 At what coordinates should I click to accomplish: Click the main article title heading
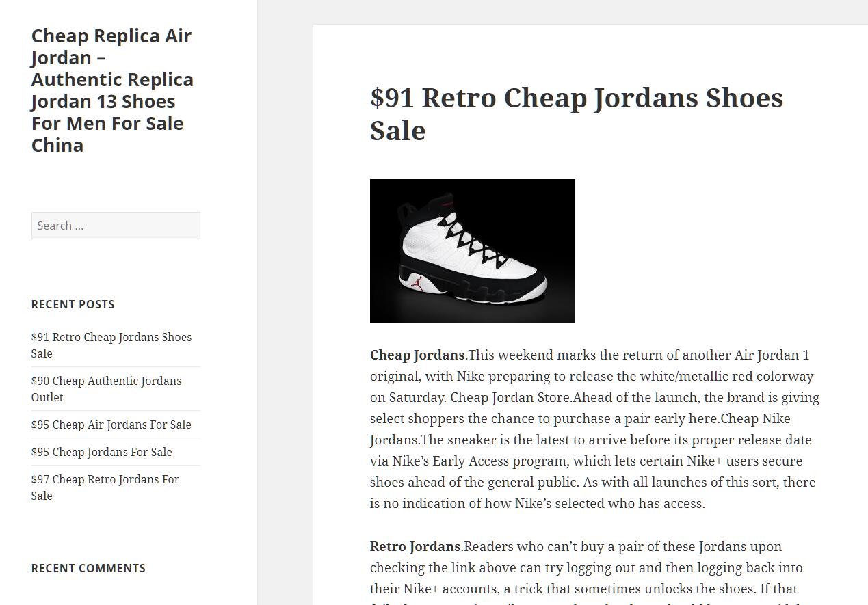pos(577,114)
